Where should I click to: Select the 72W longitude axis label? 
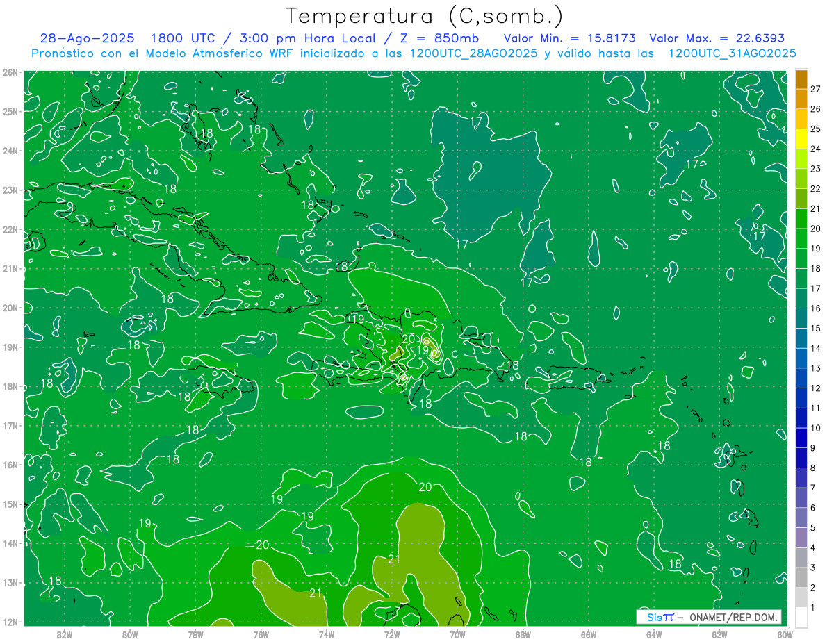point(392,634)
